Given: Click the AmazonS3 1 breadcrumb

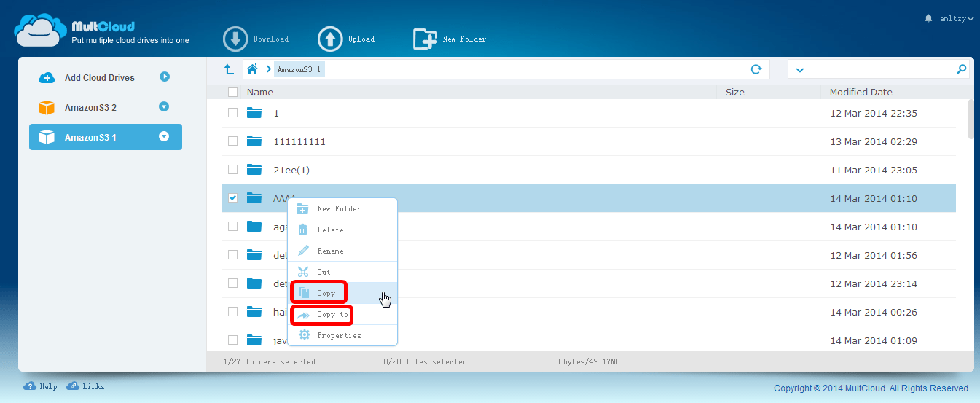Looking at the screenshot, I should click(x=299, y=70).
